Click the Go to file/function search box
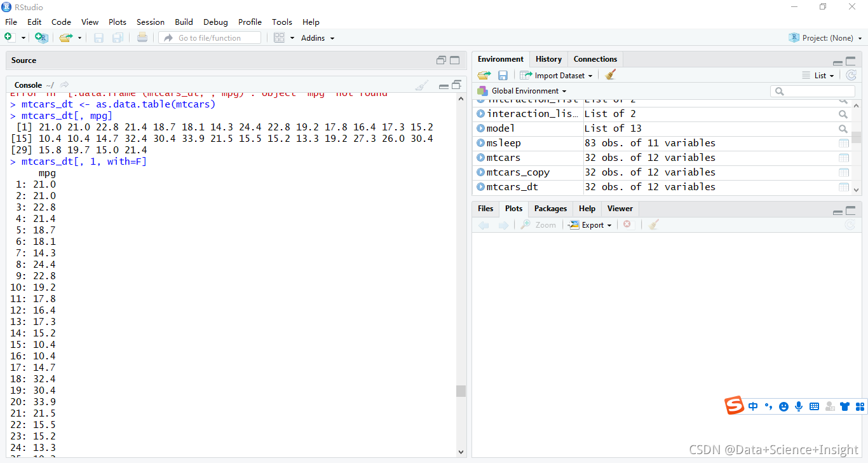 (210, 38)
